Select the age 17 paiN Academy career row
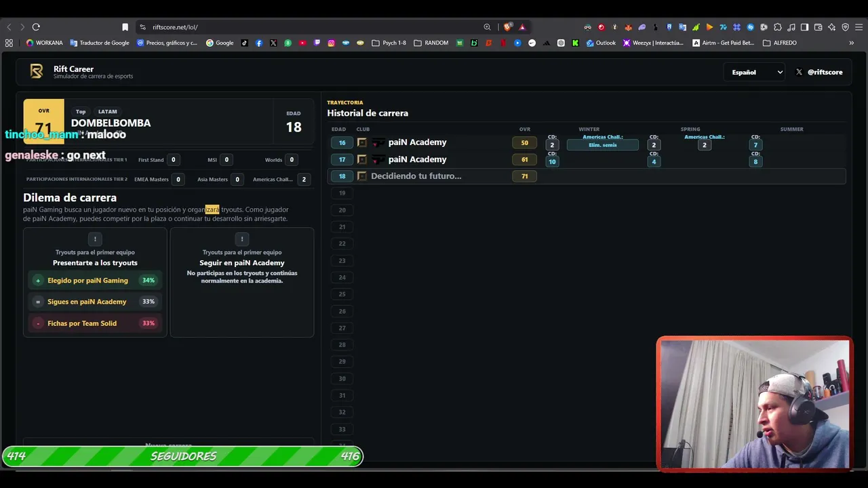Image resolution: width=868 pixels, height=488 pixels. 587,159
